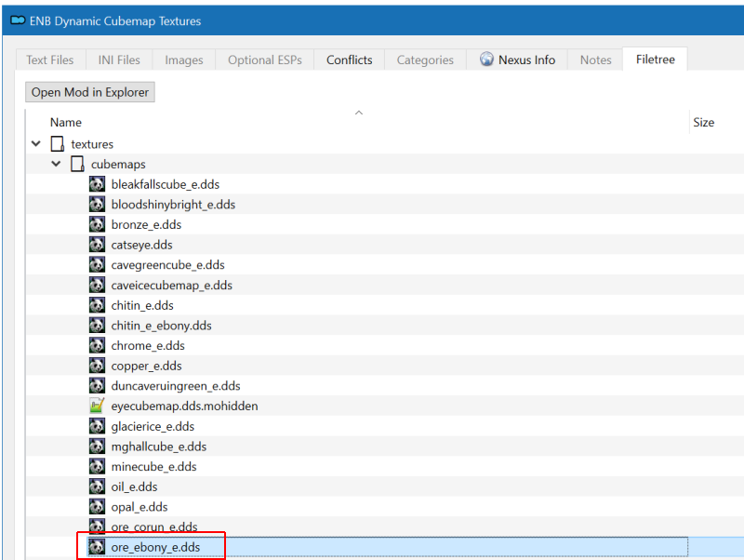
Task: Collapse the cubemaps folder
Action: 56,164
